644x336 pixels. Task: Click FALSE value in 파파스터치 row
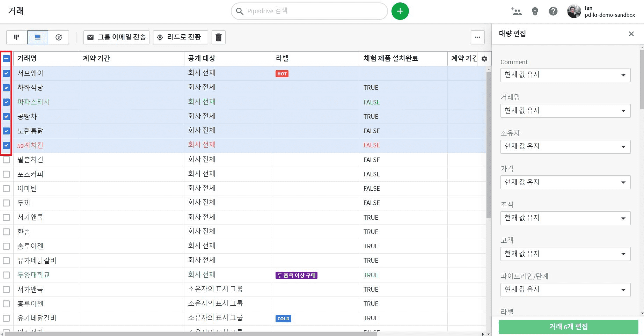[x=372, y=102]
